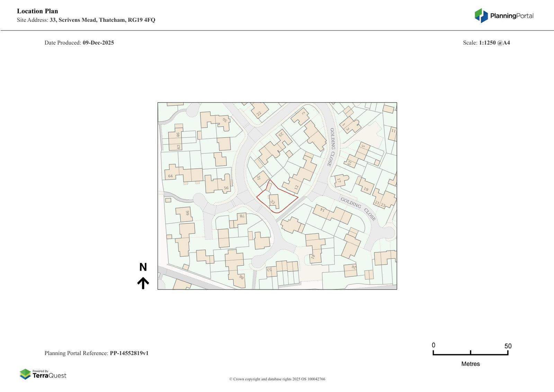Viewport: 554px width, 392px height.
Task: Click the Planning Portal logo
Action: [x=503, y=16]
